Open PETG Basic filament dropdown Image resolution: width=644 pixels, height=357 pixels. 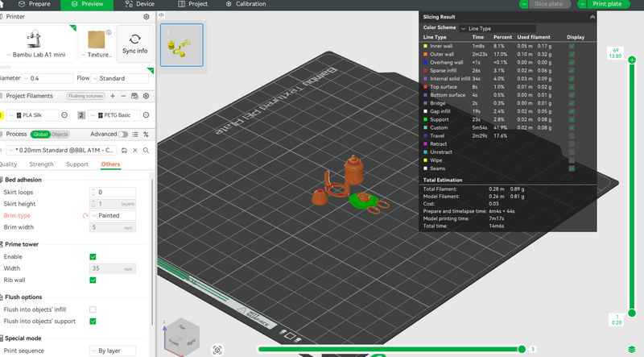114,115
